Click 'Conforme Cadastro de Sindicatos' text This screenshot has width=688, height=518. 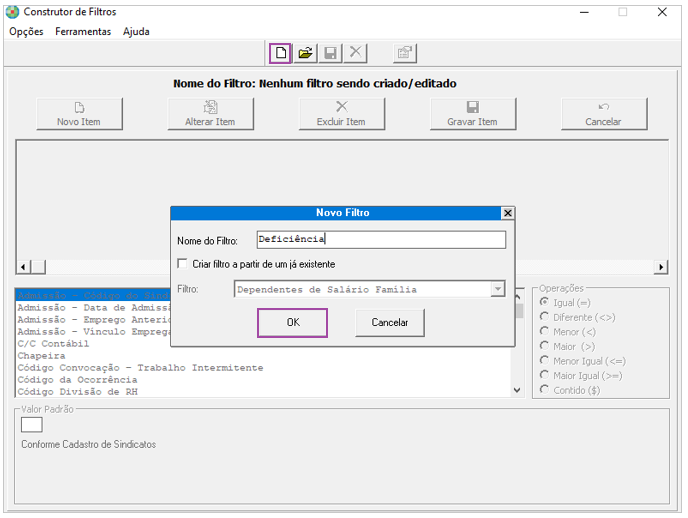tap(89, 444)
